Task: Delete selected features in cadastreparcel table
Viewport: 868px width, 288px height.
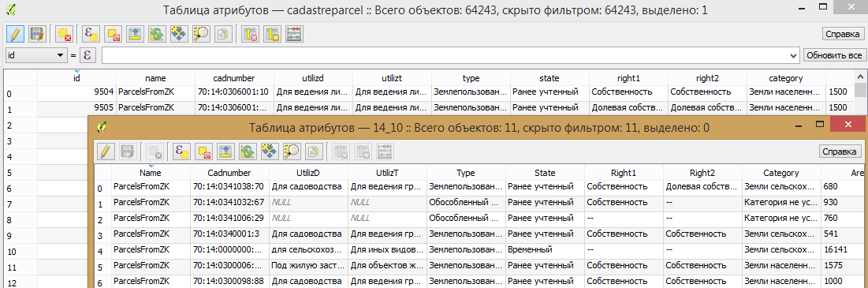Action: tap(64, 35)
